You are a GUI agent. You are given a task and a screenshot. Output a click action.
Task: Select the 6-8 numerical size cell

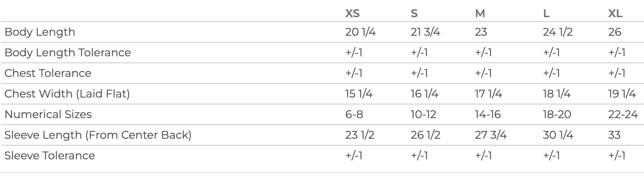[354, 114]
